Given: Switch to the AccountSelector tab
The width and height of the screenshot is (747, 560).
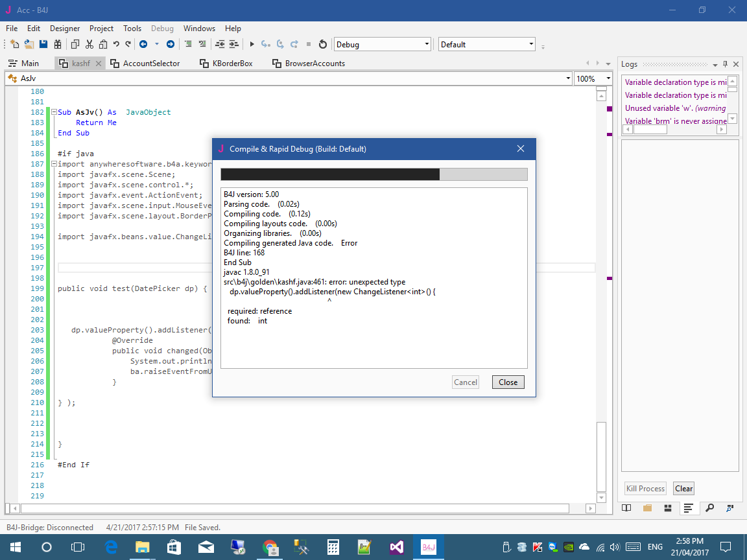Looking at the screenshot, I should coord(151,64).
